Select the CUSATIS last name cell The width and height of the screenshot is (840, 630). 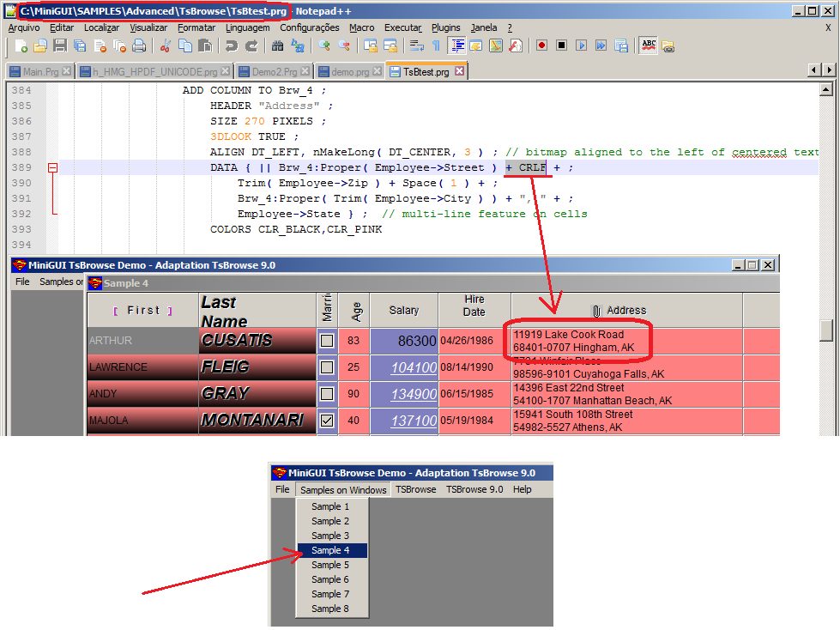257,341
